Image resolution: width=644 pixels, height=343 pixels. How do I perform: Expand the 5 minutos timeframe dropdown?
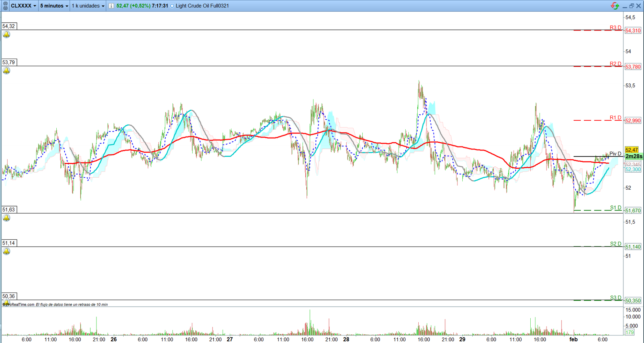pyautogui.click(x=54, y=6)
